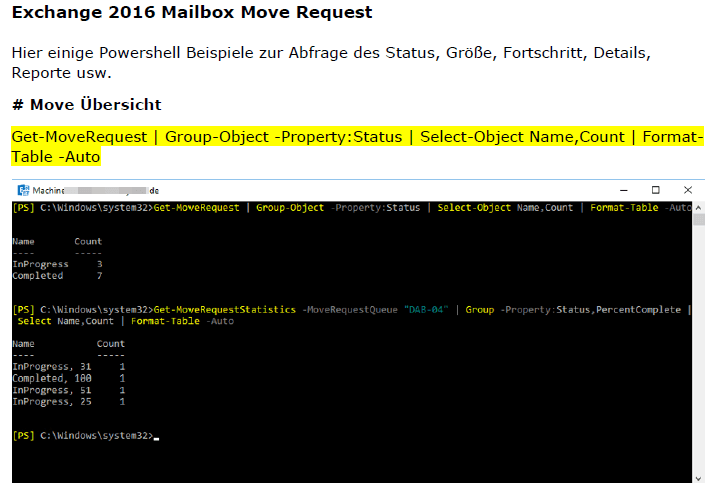Click the 'InProgress, 25' row in console
Screen dimensions: 717x490
pos(68,401)
